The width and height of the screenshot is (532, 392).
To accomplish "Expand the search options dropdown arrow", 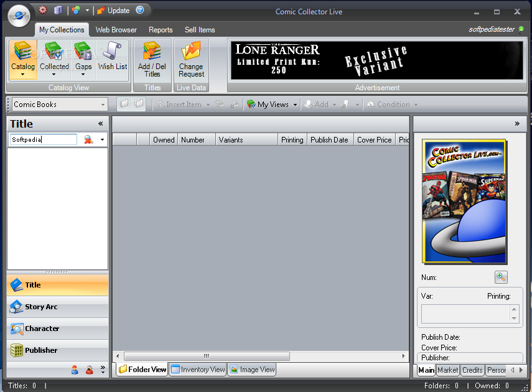I will [102, 139].
